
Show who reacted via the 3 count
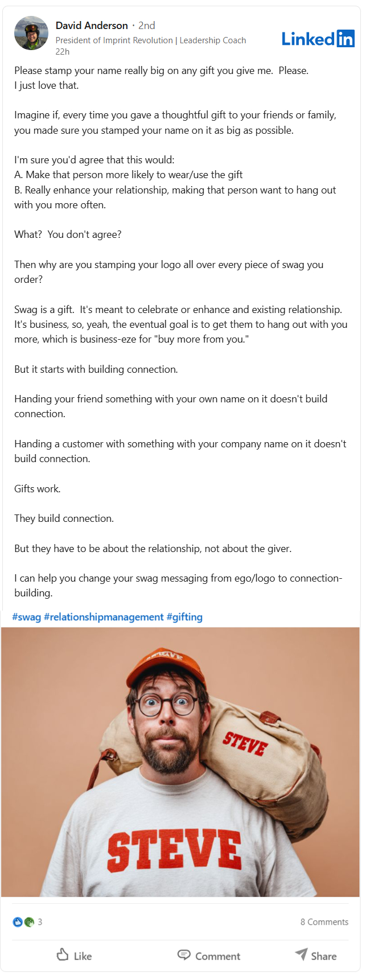[x=40, y=922]
